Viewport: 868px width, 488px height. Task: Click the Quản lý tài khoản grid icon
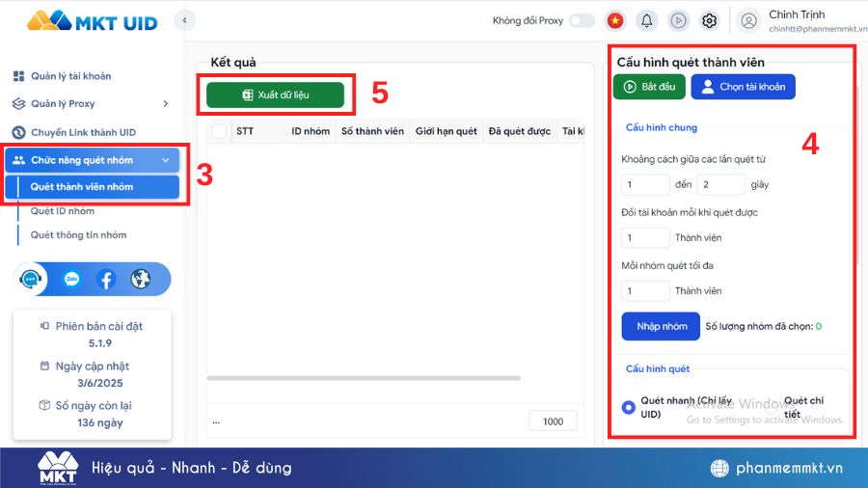click(19, 76)
